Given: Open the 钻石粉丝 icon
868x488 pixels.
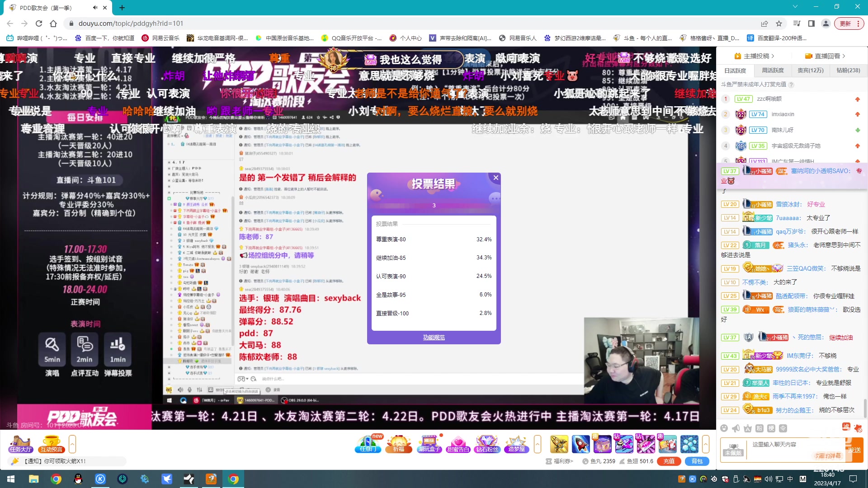Looking at the screenshot, I should (487, 444).
